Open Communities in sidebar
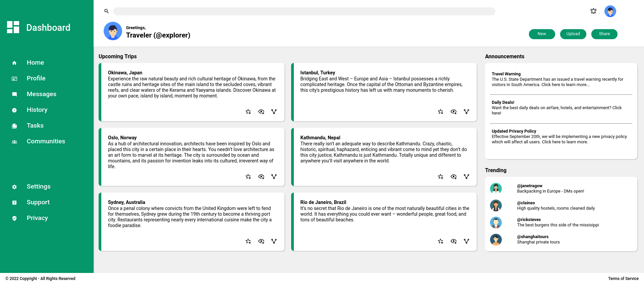Screen dimensions: 644x283 pos(47,141)
